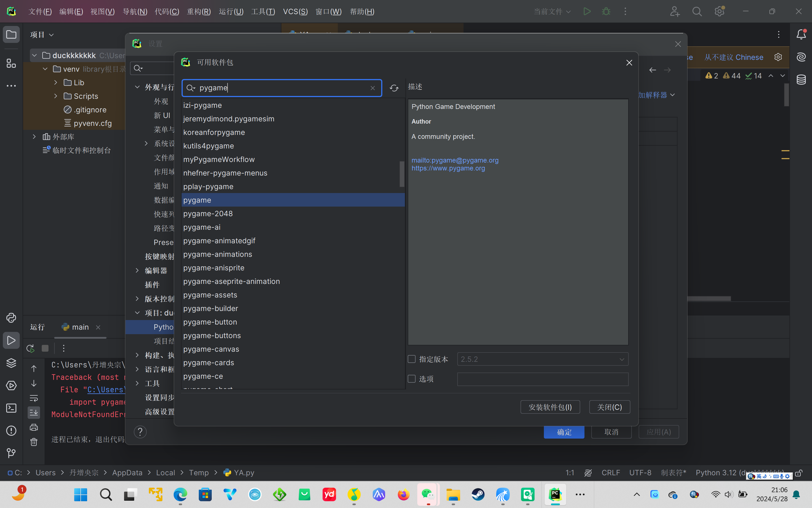This screenshot has width=812, height=508.
Task: Enable the 选项 checkbox
Action: (x=412, y=379)
